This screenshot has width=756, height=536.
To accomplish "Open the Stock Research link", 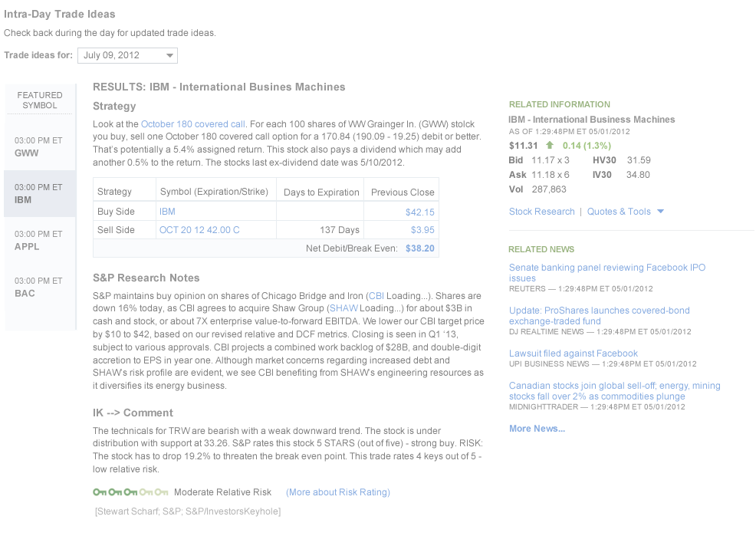I will pos(541,212).
